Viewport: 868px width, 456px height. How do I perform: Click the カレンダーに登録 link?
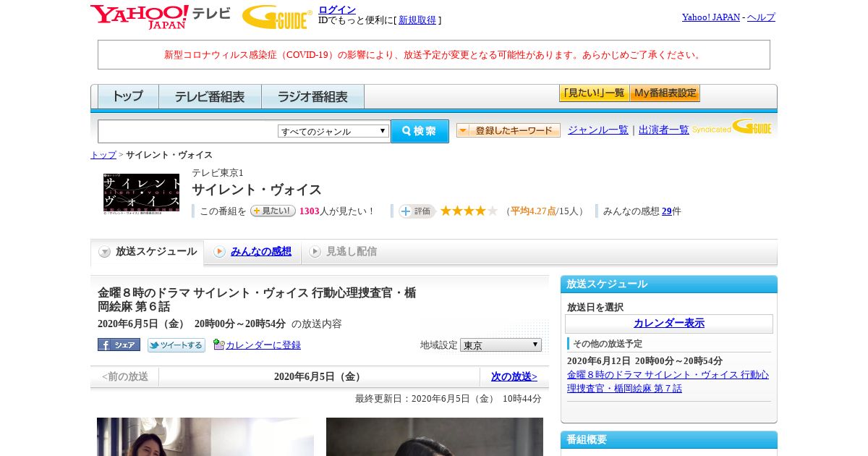coord(263,345)
